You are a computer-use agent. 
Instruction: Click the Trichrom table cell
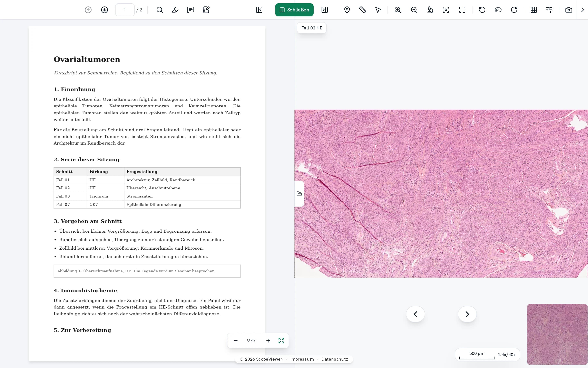[x=105, y=196]
